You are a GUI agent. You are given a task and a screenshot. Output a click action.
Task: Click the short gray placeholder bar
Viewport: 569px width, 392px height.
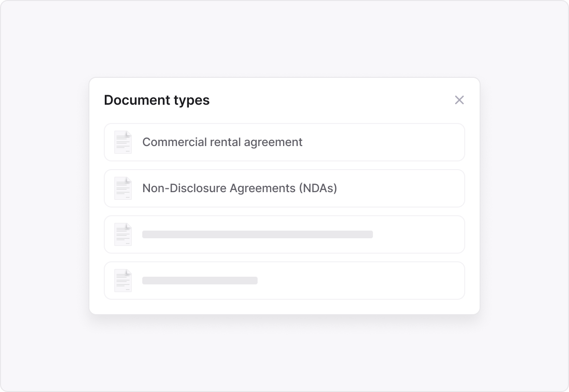pos(199,281)
